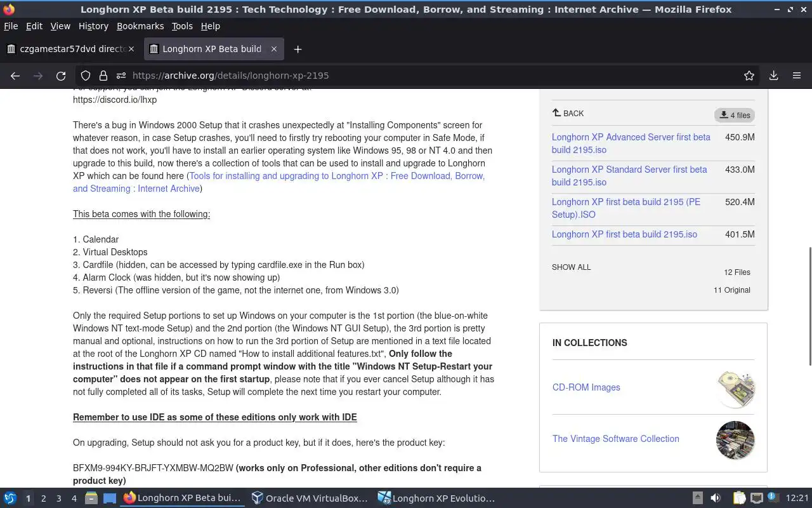The height and width of the screenshot is (508, 812).
Task: Click the page vertical scrollbar thumb
Action: pyautogui.click(x=809, y=306)
